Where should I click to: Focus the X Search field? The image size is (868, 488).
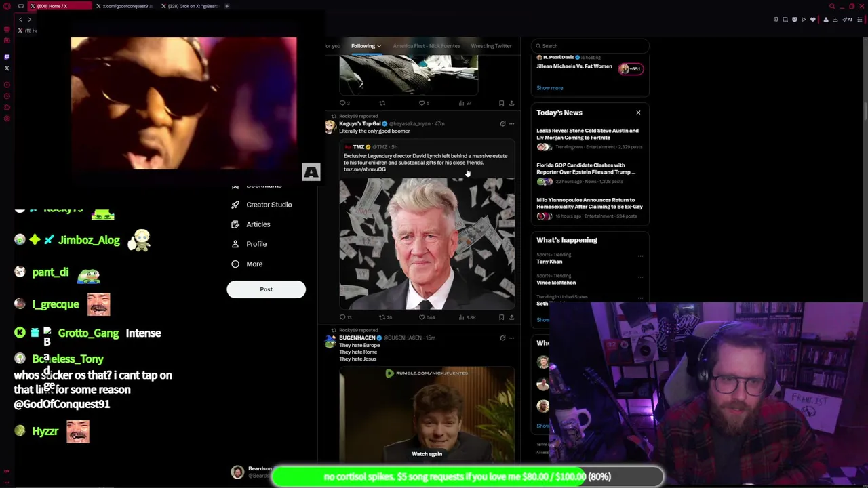(590, 46)
